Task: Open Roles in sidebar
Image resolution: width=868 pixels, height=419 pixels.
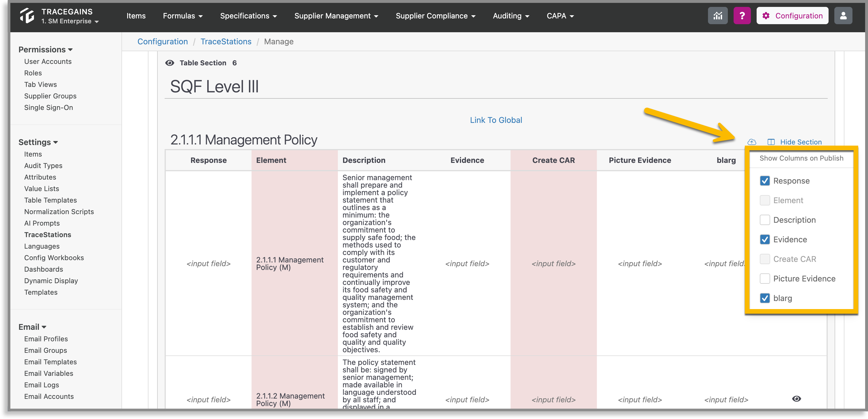Action: pos(33,73)
